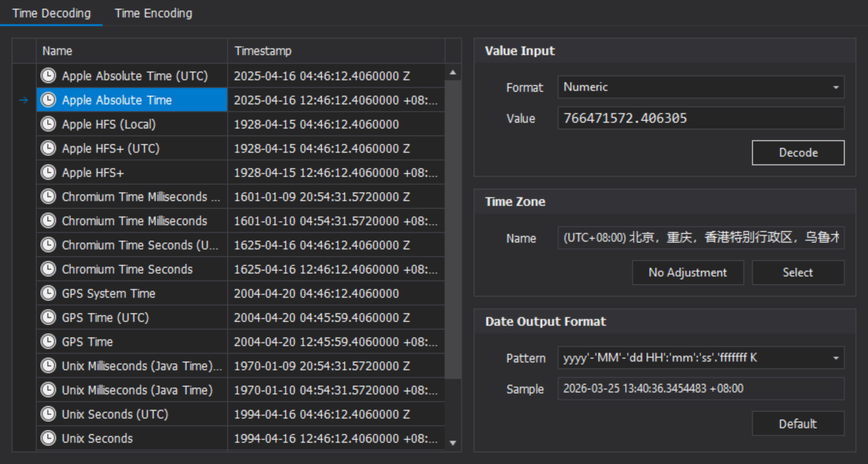Click the clock icon beside GPS Time (UTC)
The width and height of the screenshot is (868, 464).
pos(48,318)
